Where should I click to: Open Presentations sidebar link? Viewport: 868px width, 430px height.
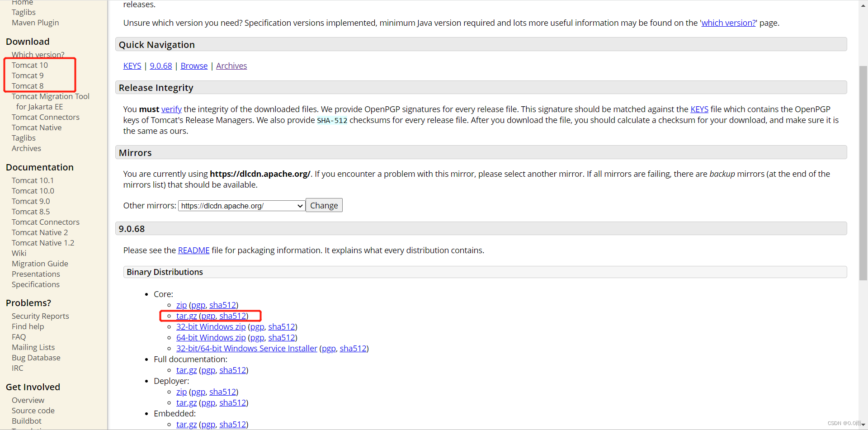coord(36,274)
